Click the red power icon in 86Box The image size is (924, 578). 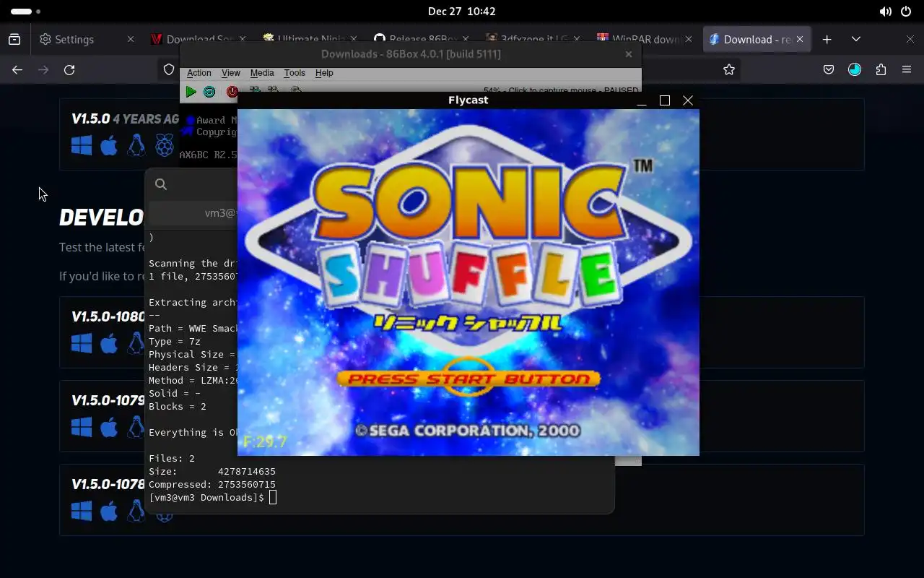tap(232, 92)
